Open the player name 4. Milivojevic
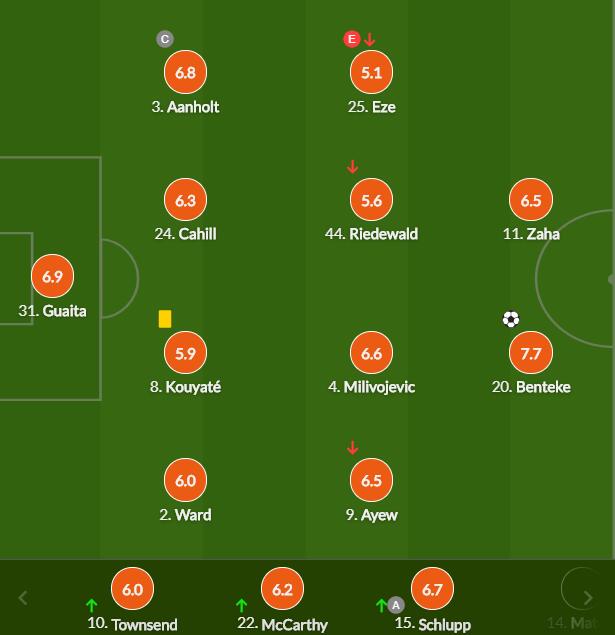 [372, 387]
